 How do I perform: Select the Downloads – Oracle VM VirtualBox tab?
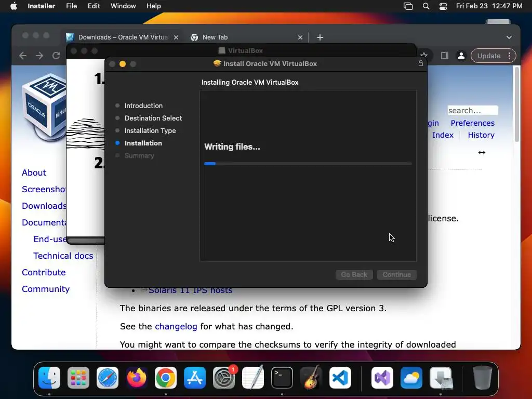pos(122,37)
